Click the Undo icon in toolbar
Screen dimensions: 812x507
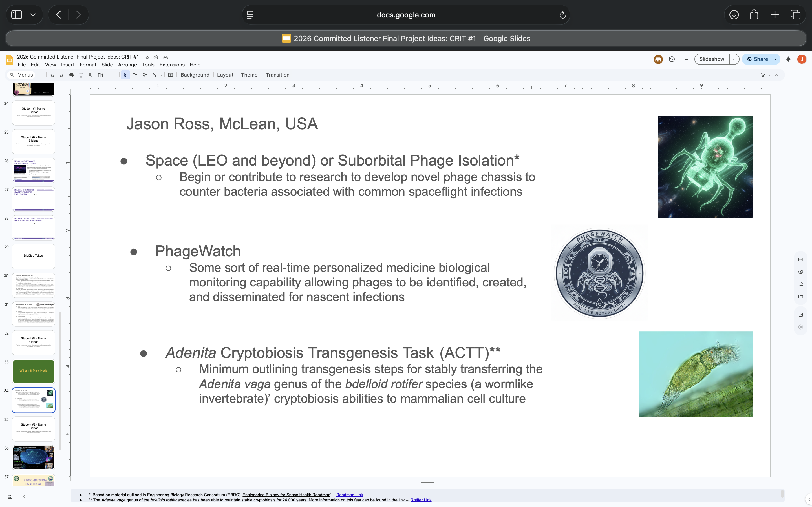pos(52,75)
